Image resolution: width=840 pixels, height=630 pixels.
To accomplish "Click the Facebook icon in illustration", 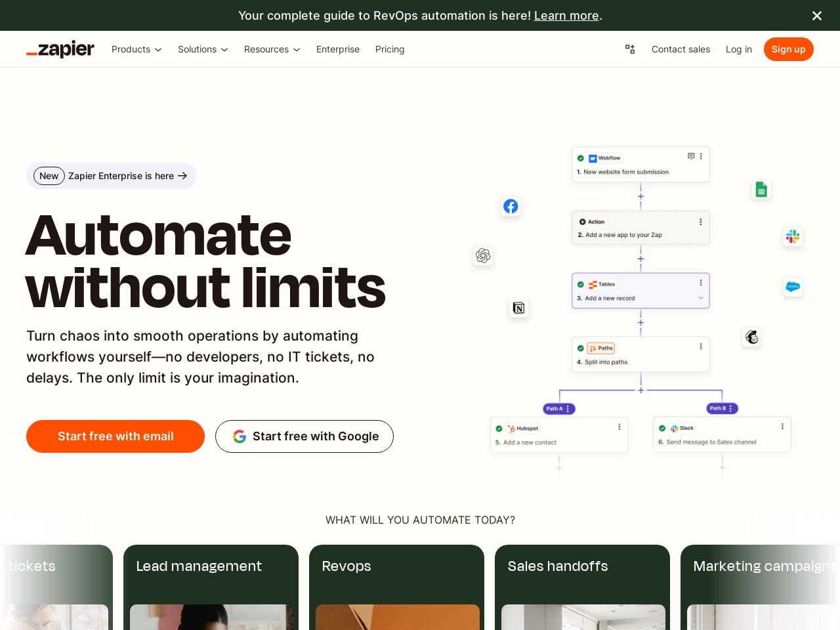I will tap(511, 206).
